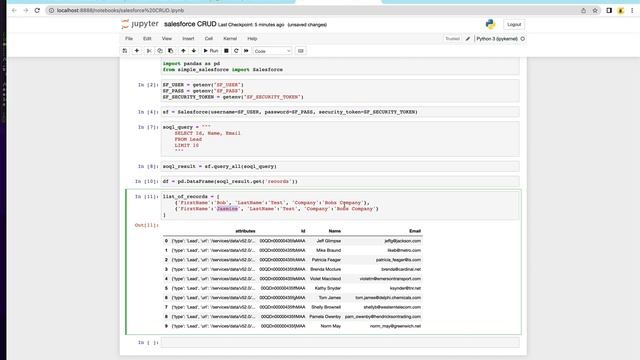Run the selected cell
Viewport: 640px width, 360px height.
point(211,51)
